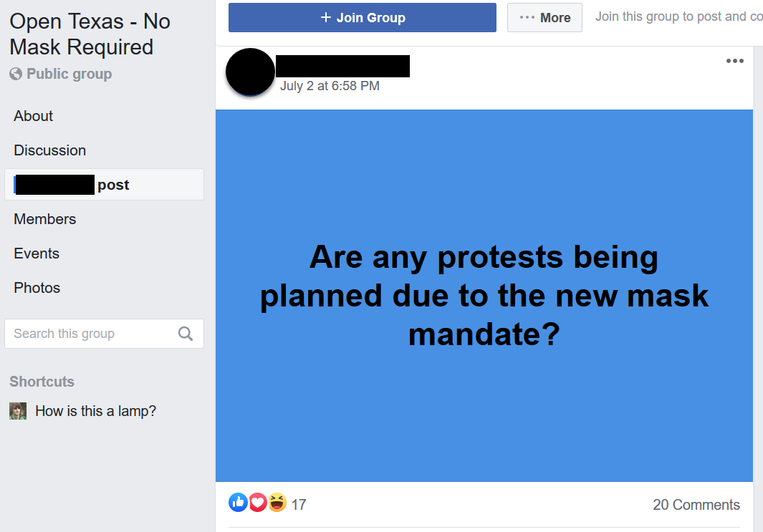Click the July 2 timestamp link
This screenshot has height=532, width=763.
[330, 85]
